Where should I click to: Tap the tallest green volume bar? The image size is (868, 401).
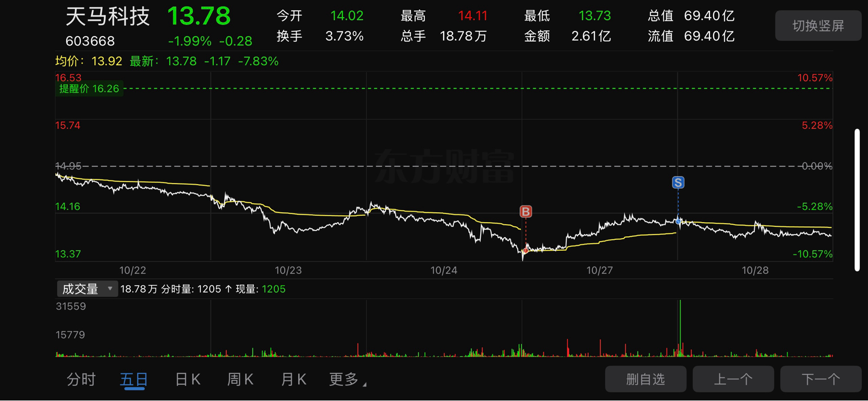(x=680, y=328)
